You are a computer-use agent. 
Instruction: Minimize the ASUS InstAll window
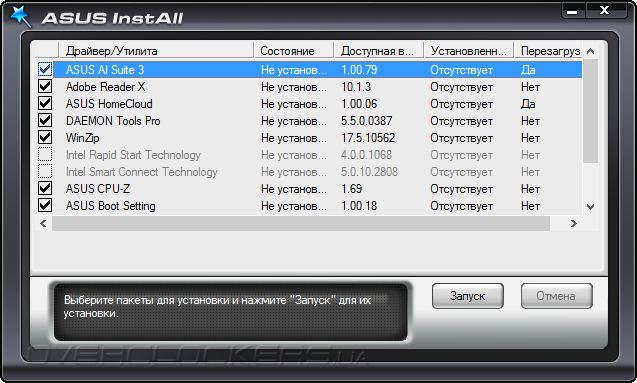(572, 11)
